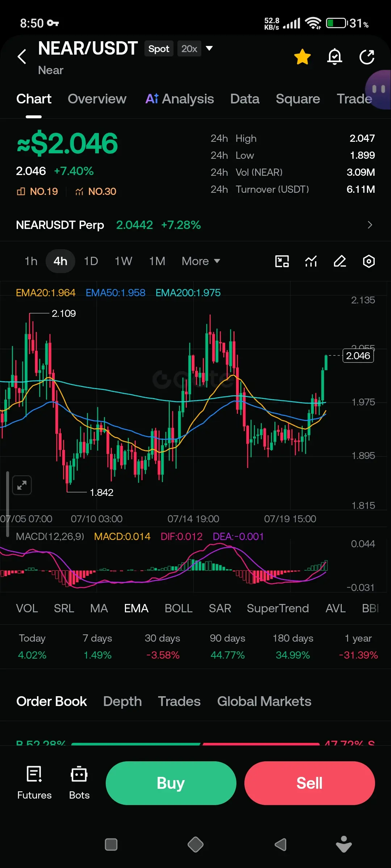Tap the EMA20:1.964 label
The image size is (391, 868).
coord(46,293)
